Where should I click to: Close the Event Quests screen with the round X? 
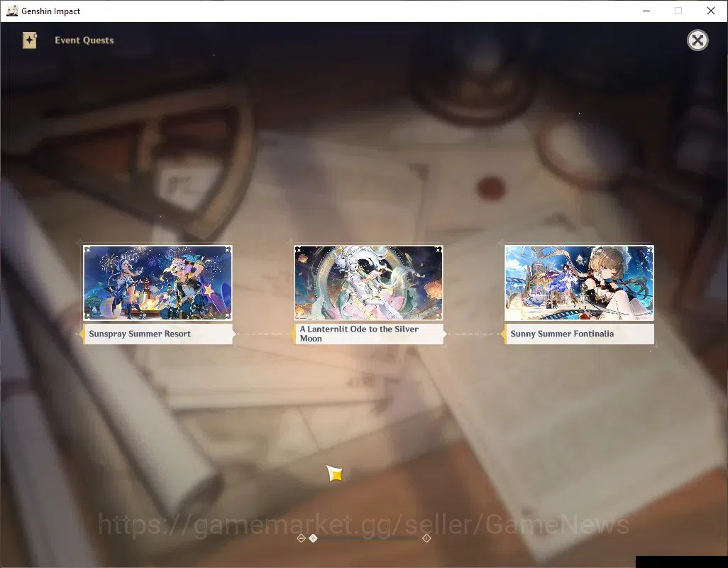coord(697,40)
